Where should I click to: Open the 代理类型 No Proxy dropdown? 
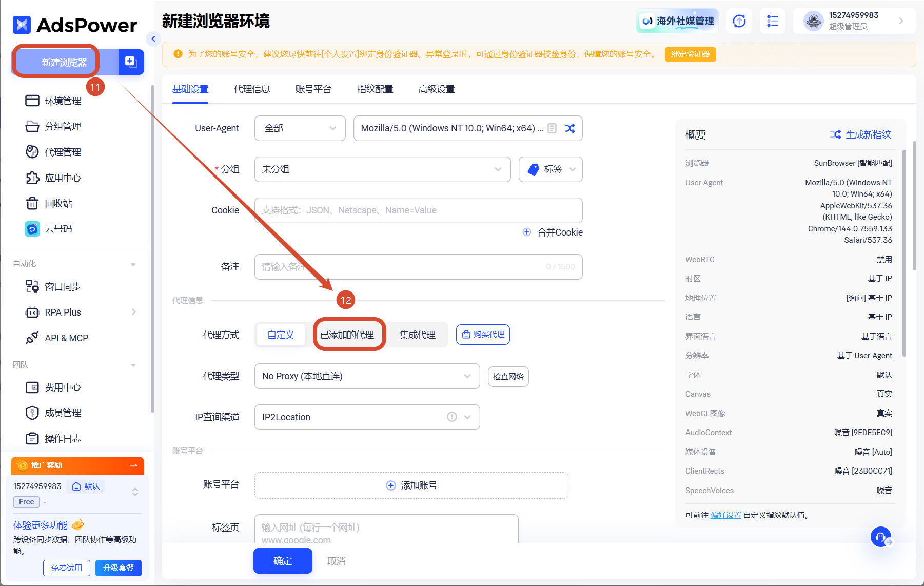pyautogui.click(x=367, y=376)
